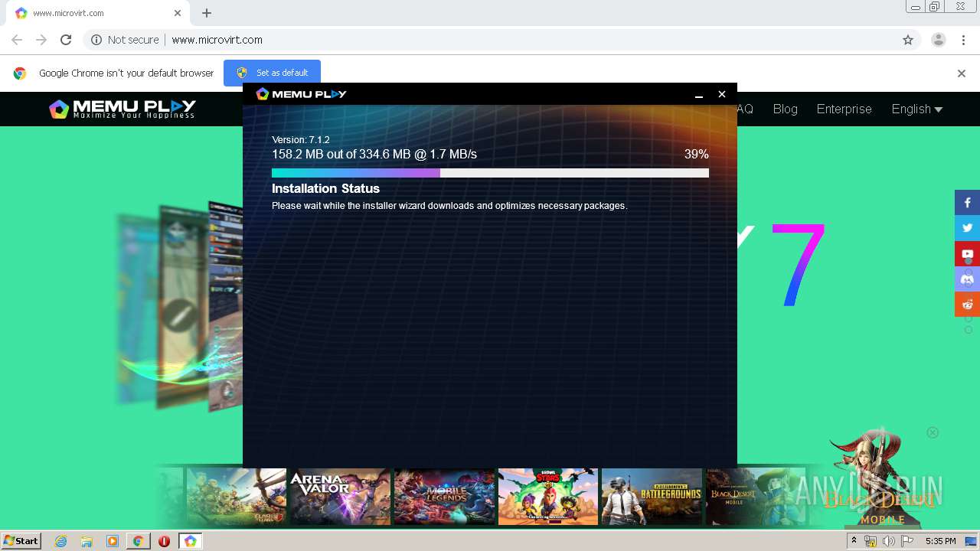Reload the microvirt.com page
The height and width of the screenshot is (551, 980).
(66, 40)
